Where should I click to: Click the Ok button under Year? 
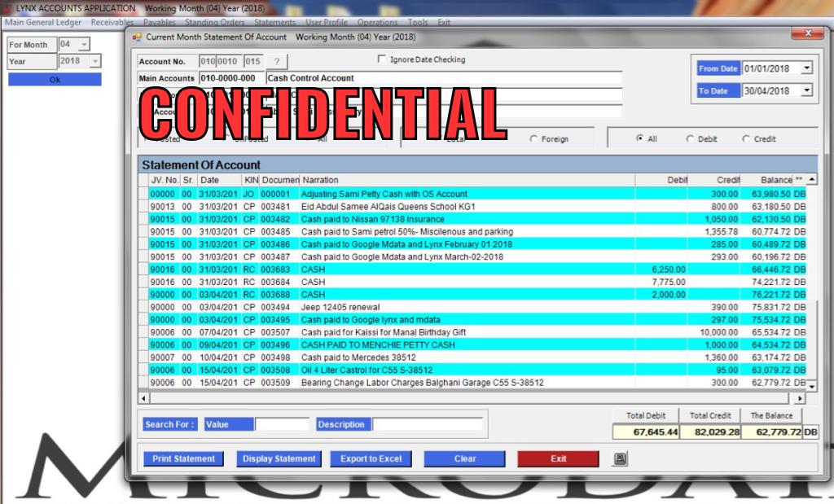pos(55,79)
